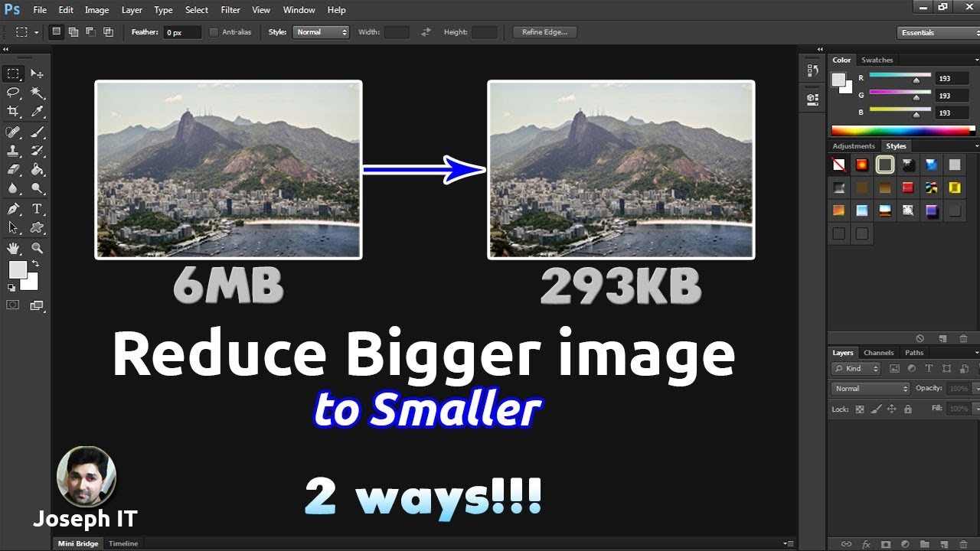Open the tool preset picker arrow
The width and height of the screenshot is (980, 551).
[36, 33]
